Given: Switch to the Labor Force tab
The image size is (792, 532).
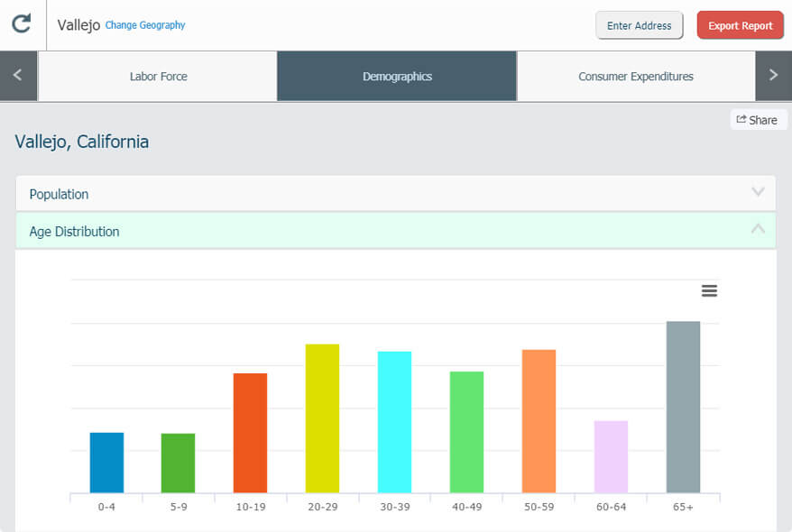Looking at the screenshot, I should click(158, 77).
